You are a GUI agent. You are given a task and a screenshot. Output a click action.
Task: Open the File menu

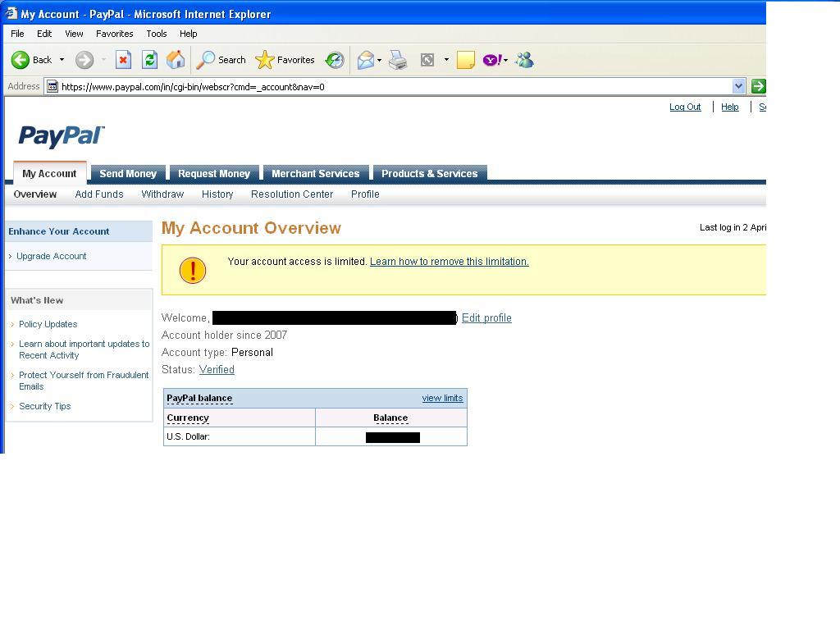[x=17, y=34]
